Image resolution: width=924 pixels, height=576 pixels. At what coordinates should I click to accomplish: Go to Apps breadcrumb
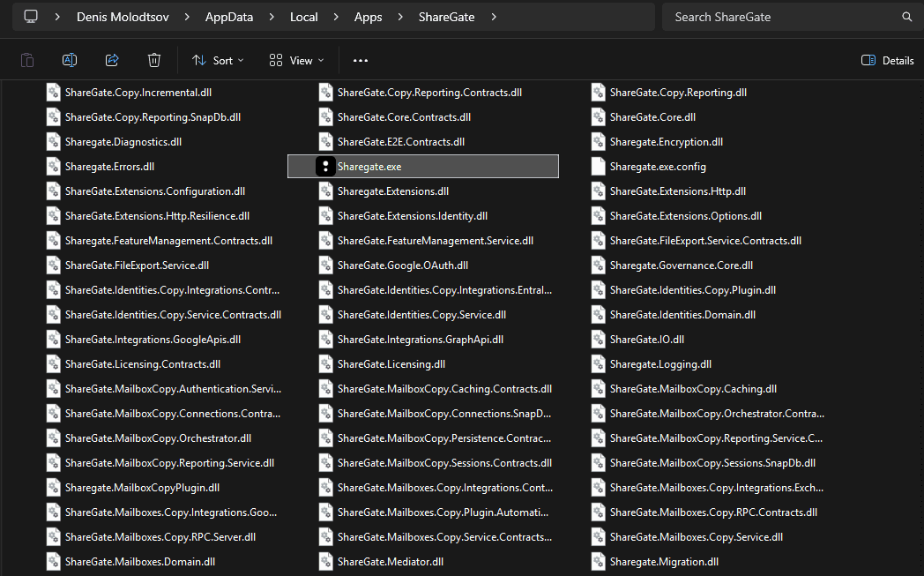click(369, 17)
